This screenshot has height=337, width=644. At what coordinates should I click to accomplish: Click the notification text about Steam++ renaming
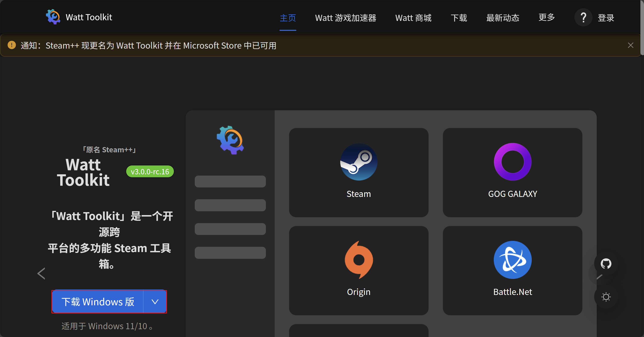149,46
